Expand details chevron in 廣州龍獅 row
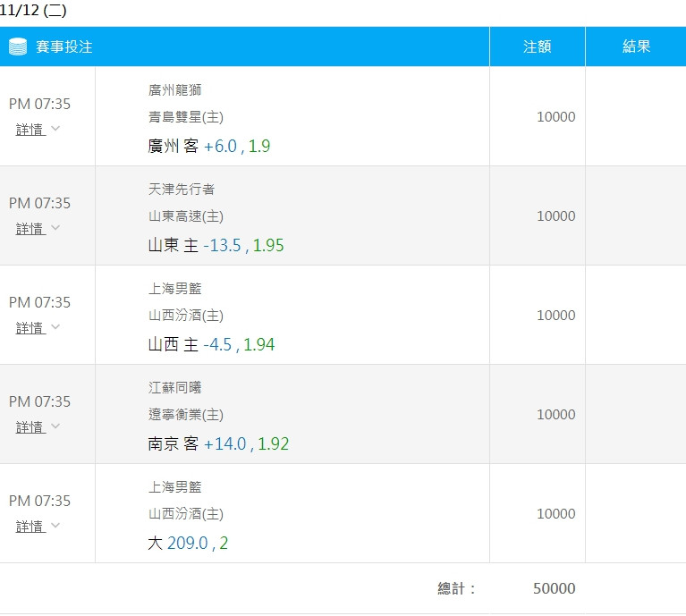The height and width of the screenshot is (616, 686). [x=55, y=129]
